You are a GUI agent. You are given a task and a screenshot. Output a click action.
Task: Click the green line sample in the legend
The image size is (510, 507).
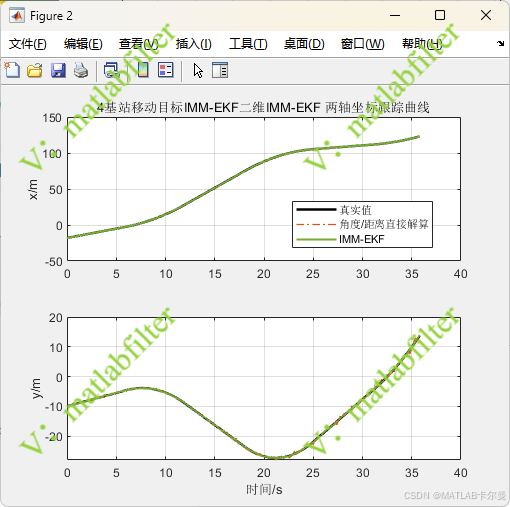(316, 239)
